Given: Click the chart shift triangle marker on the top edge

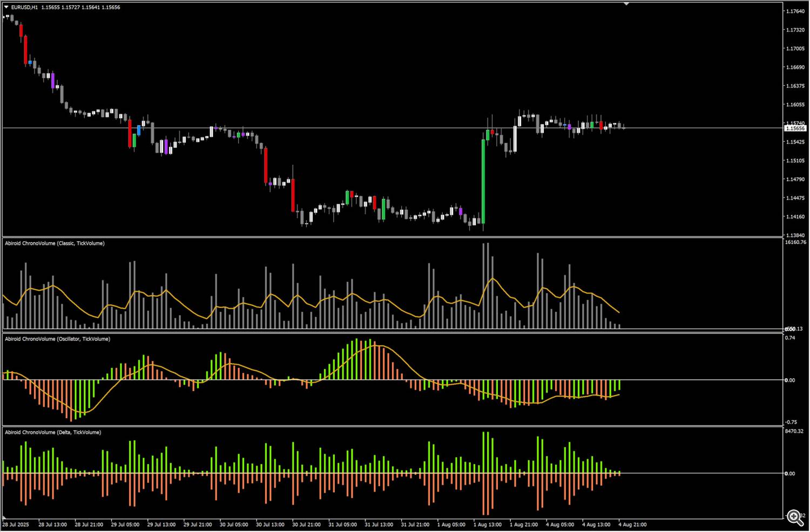Looking at the screenshot, I should (x=626, y=4).
